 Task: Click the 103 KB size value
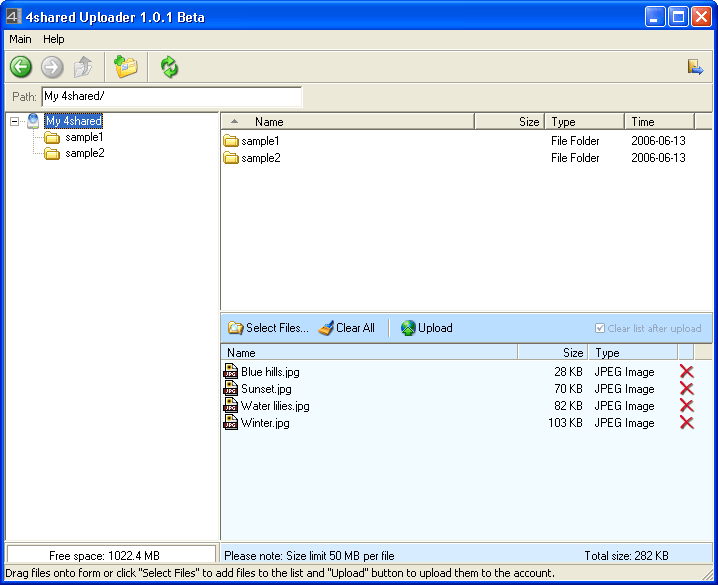(x=566, y=422)
